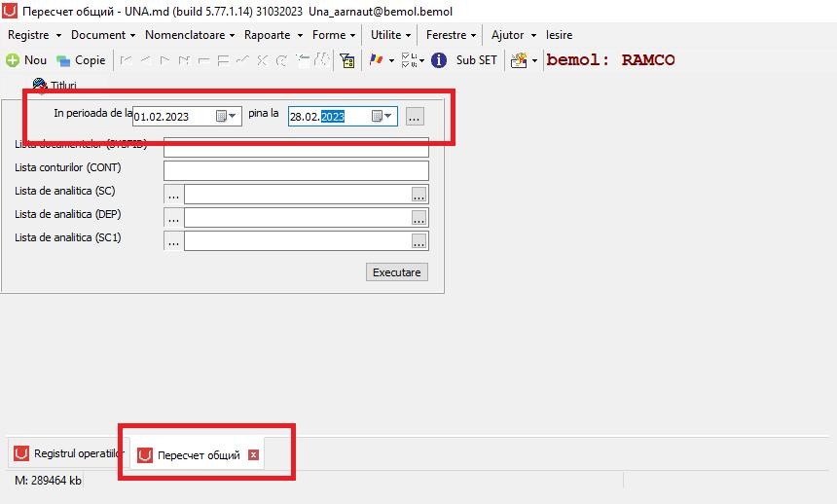Open the Ajutor menu
Screen dimensions: 837x504
pos(514,35)
